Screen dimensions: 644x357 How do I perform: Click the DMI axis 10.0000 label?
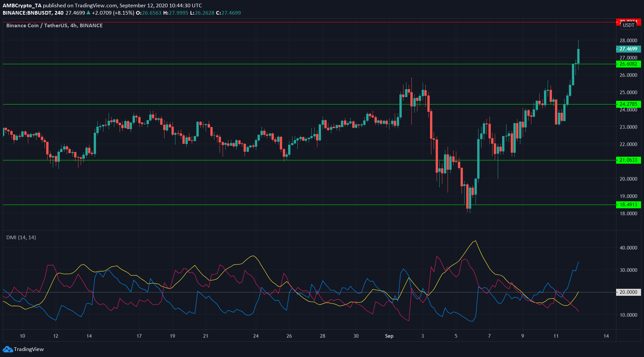[628, 315]
